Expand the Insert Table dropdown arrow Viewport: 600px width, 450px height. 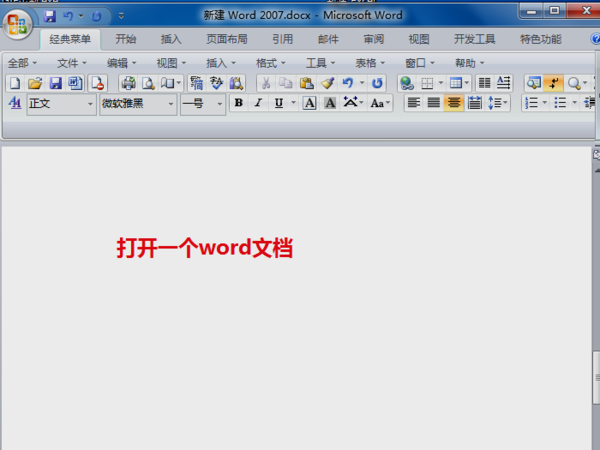[466, 83]
